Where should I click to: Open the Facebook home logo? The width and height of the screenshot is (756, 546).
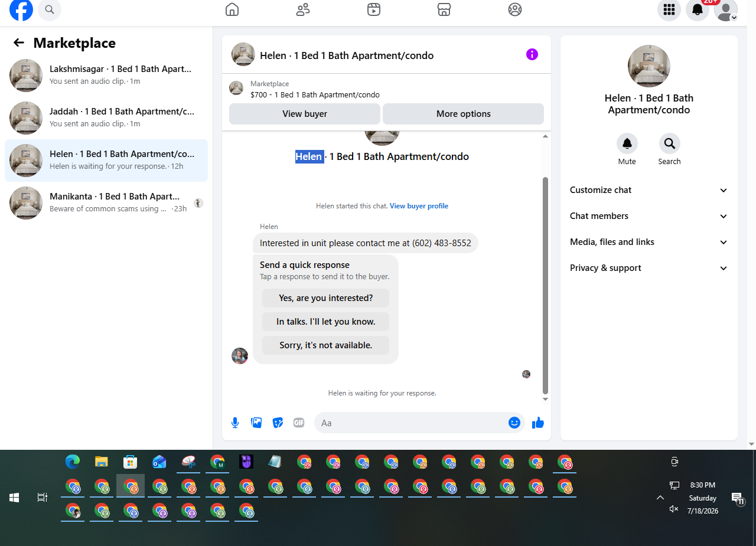pos(21,10)
